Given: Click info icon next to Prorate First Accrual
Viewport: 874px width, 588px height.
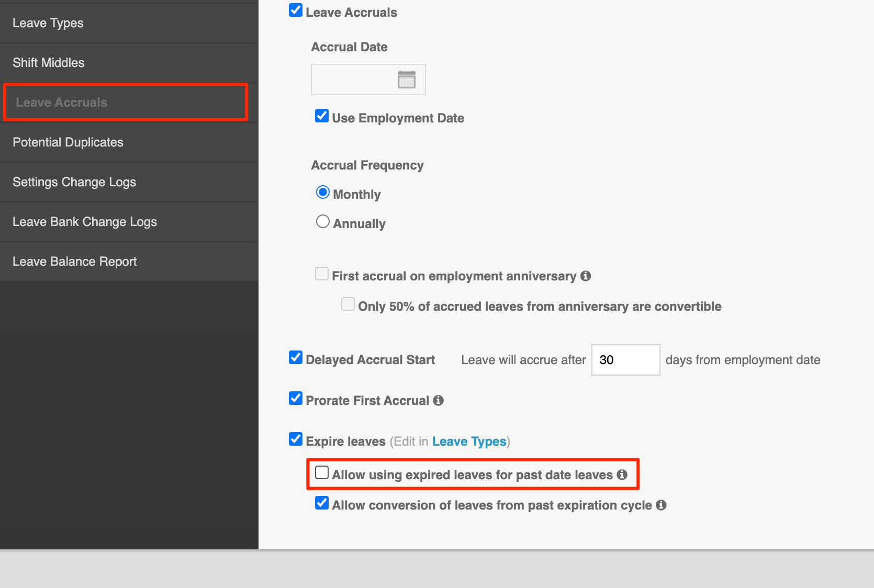Looking at the screenshot, I should coord(439,400).
